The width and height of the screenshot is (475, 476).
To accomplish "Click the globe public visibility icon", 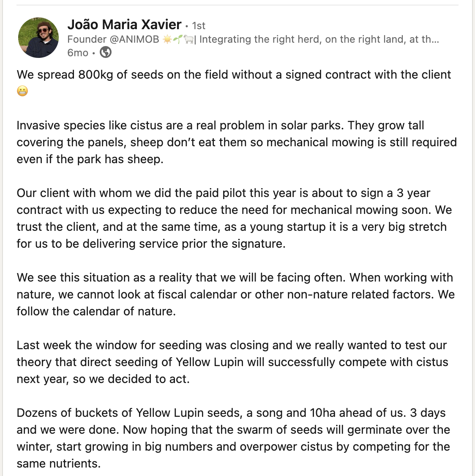I will point(106,52).
